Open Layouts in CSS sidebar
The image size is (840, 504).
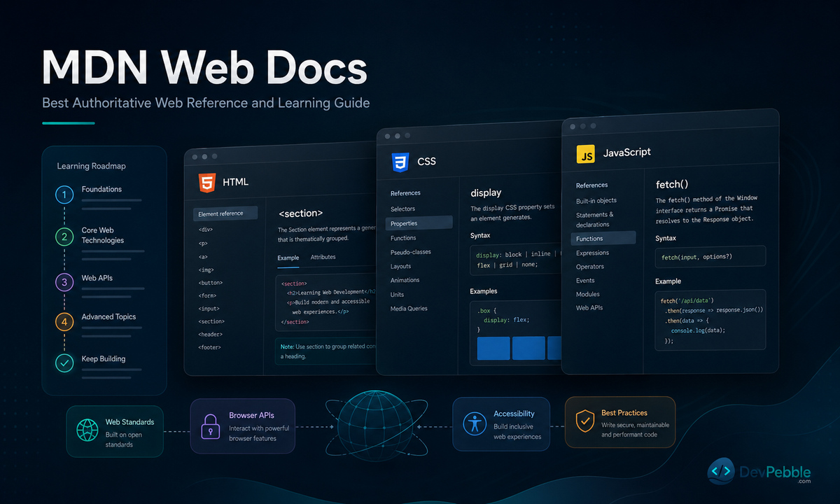pyautogui.click(x=400, y=266)
